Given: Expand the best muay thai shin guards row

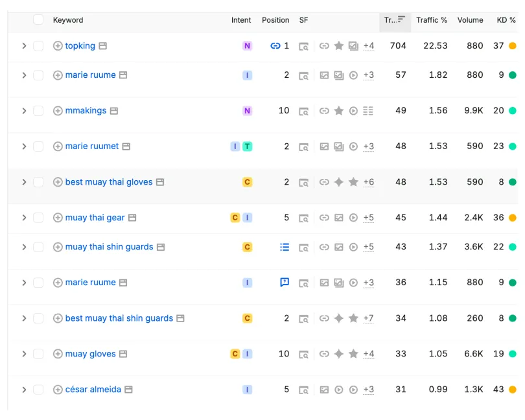Looking at the screenshot, I should 24,318.
